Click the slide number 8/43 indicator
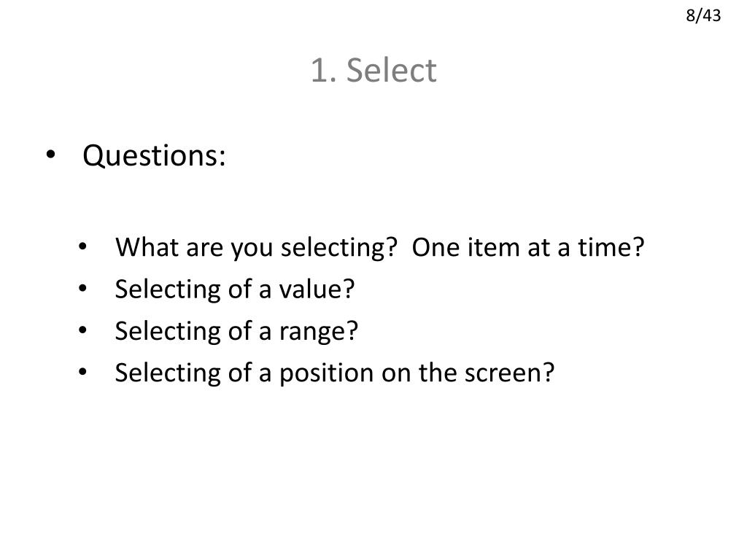The image size is (747, 560). (703, 16)
